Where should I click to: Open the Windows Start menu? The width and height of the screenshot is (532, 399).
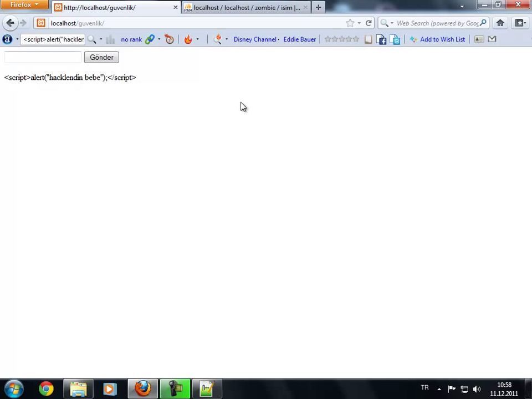[14, 389]
